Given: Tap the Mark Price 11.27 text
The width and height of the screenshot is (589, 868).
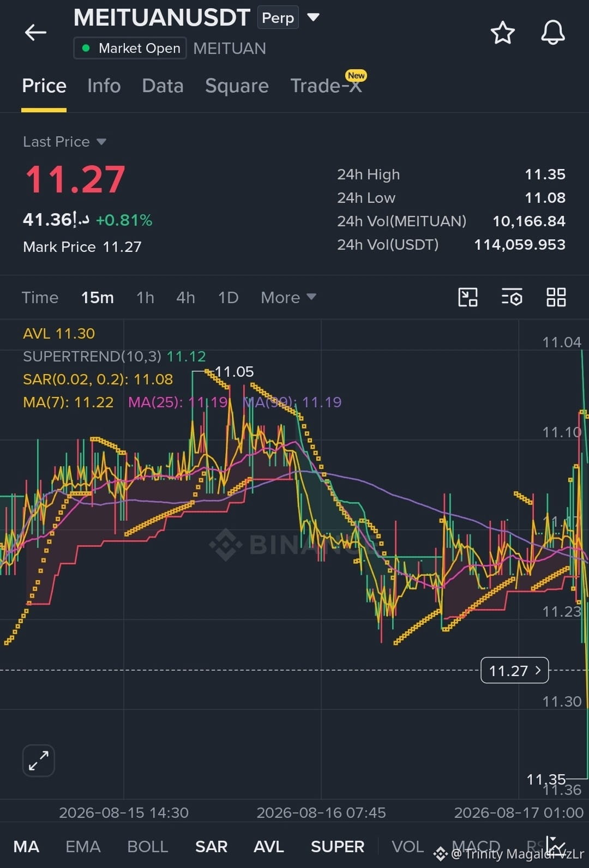Looking at the screenshot, I should [82, 247].
